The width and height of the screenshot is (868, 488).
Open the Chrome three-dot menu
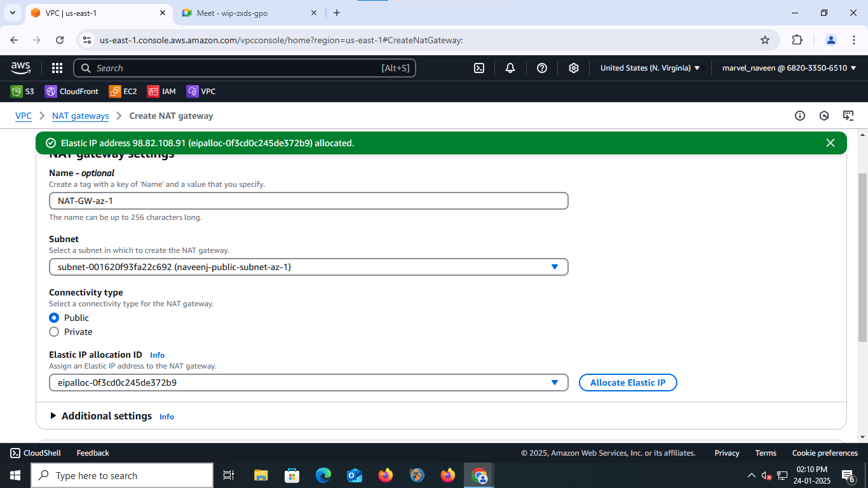tap(853, 40)
